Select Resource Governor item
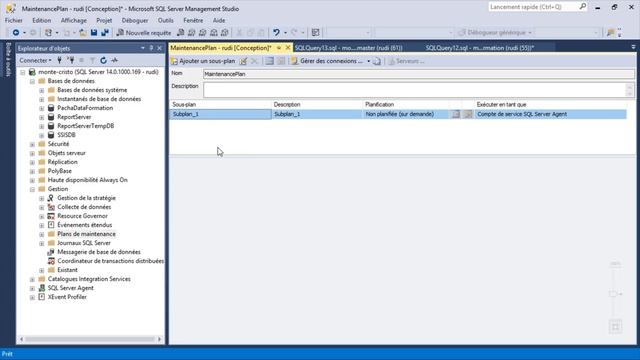This screenshot has width=640, height=360. coord(82,216)
